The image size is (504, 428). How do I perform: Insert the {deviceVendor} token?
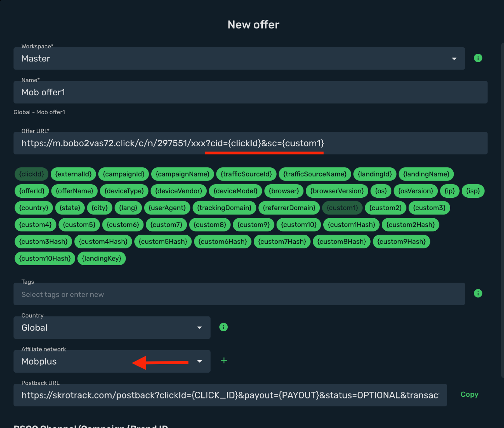point(179,191)
